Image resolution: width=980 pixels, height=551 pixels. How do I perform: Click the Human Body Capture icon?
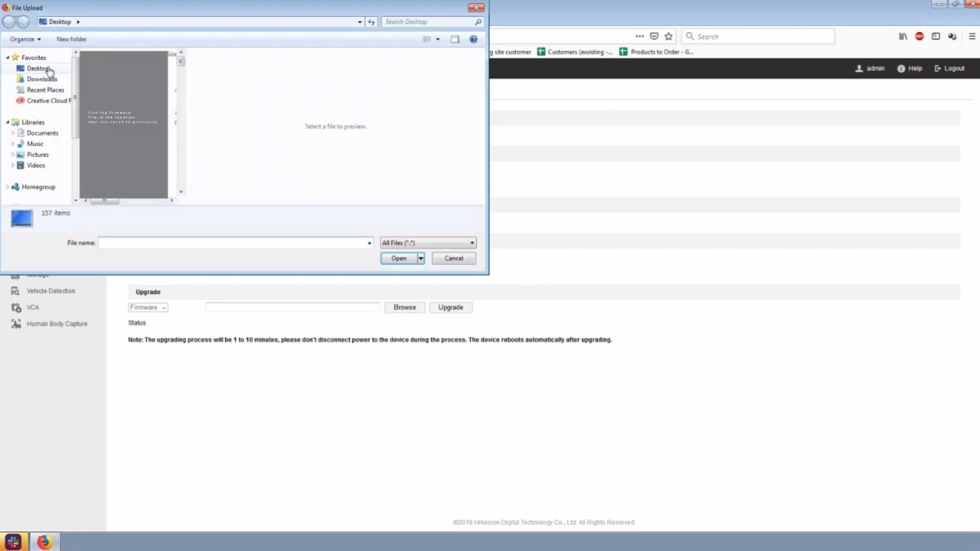(15, 324)
